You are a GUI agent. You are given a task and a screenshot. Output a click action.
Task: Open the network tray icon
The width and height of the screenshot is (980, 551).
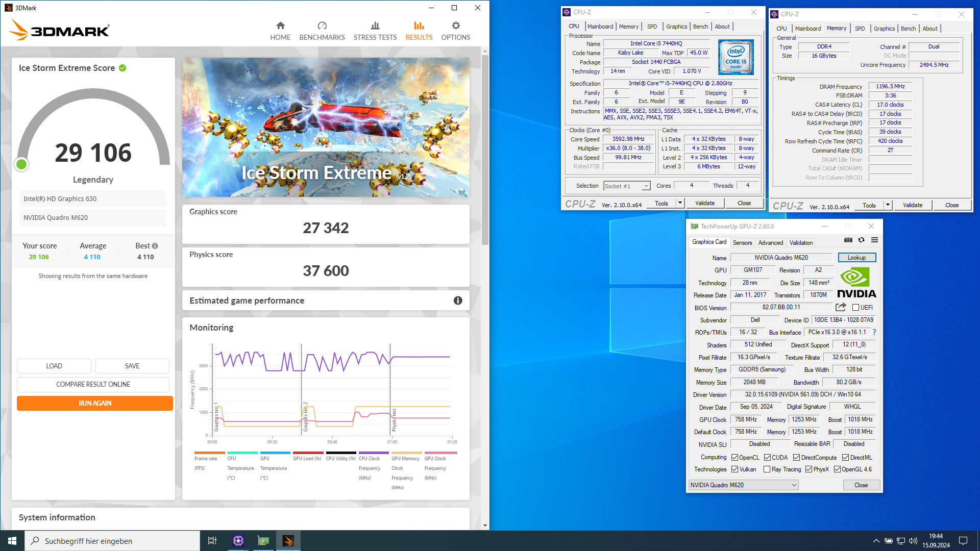click(901, 541)
